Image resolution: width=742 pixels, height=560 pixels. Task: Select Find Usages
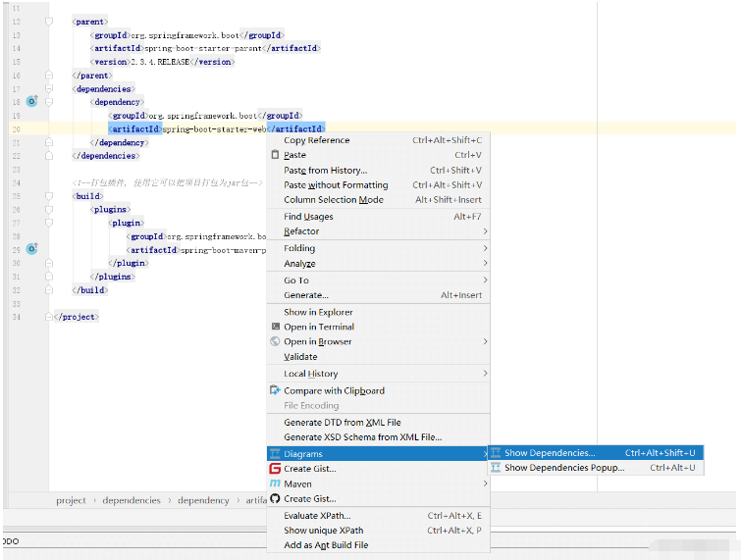point(378,217)
